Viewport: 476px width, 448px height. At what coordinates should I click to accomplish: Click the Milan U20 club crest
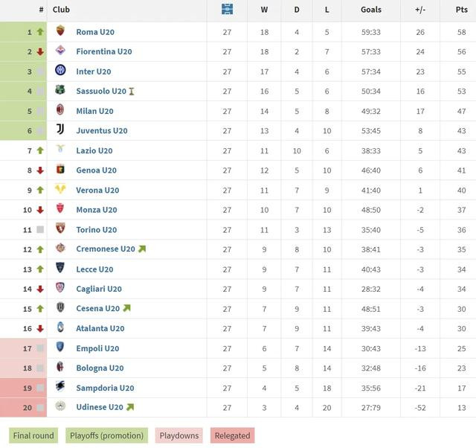coord(60,109)
